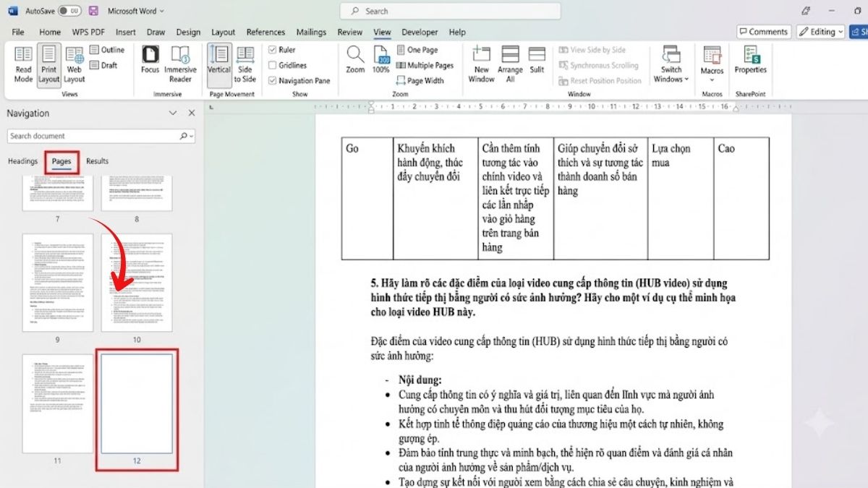Open the Zoom dialog

(x=355, y=60)
